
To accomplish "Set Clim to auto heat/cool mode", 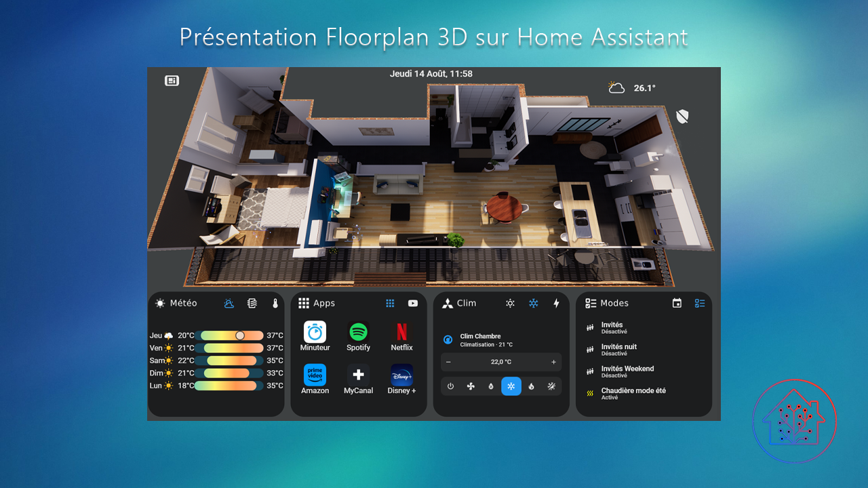I will click(551, 386).
